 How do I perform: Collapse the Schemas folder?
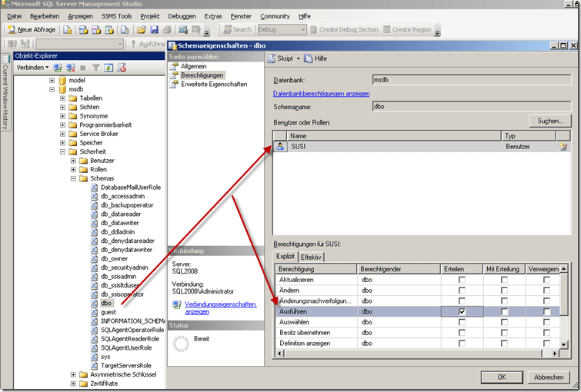tap(73, 178)
